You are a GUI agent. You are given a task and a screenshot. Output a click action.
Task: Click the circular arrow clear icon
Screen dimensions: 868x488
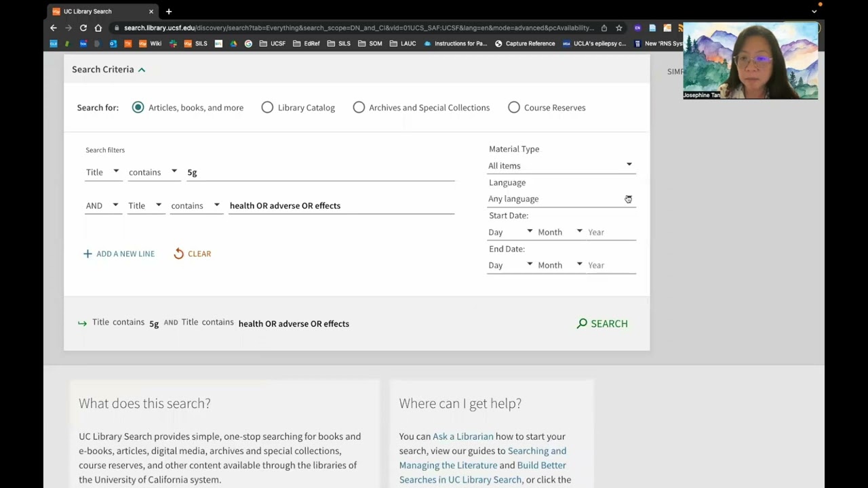[178, 253]
